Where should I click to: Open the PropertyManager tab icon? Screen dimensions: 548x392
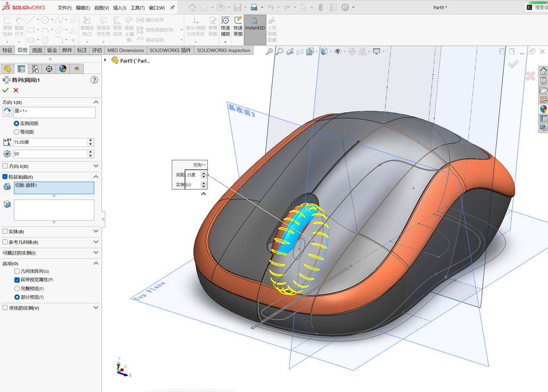(x=21, y=69)
